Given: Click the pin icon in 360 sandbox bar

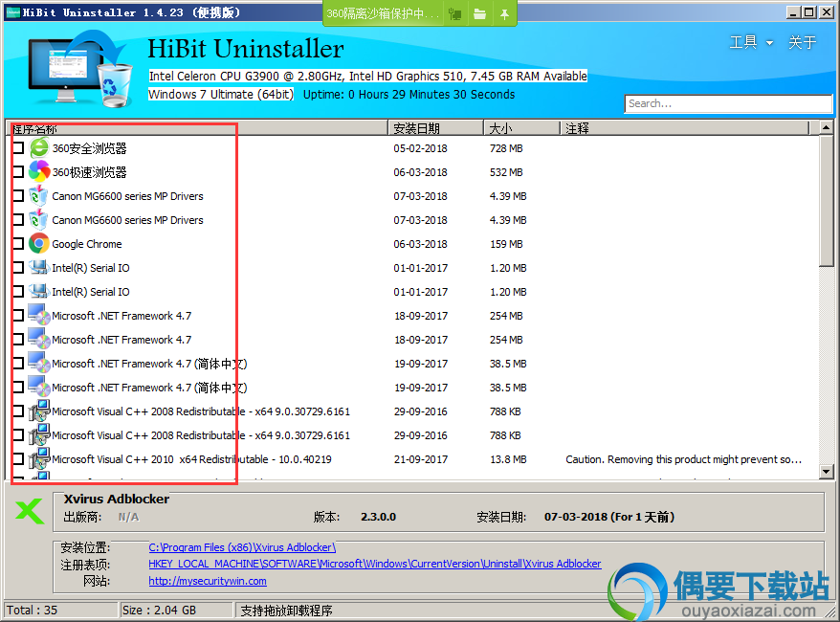Looking at the screenshot, I should 504,14.
